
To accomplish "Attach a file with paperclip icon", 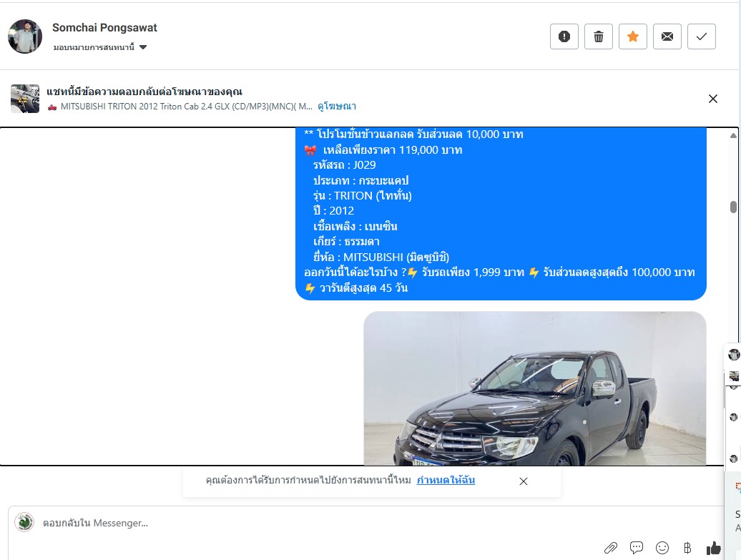I will point(611,548).
